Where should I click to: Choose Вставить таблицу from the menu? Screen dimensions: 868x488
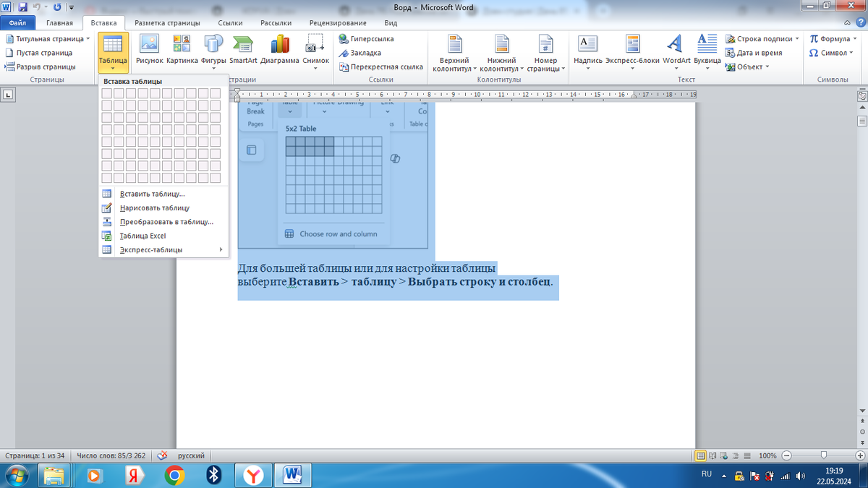click(163, 194)
